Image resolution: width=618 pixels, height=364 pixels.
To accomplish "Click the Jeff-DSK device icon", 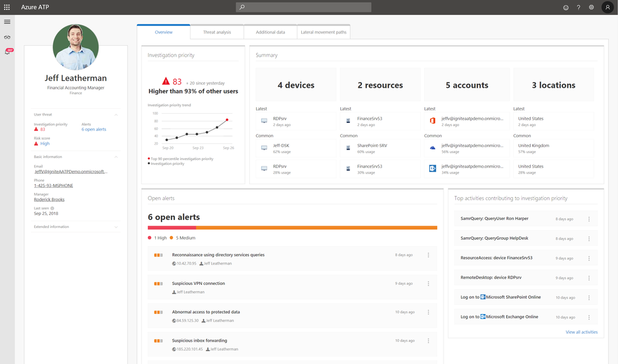I will (264, 148).
